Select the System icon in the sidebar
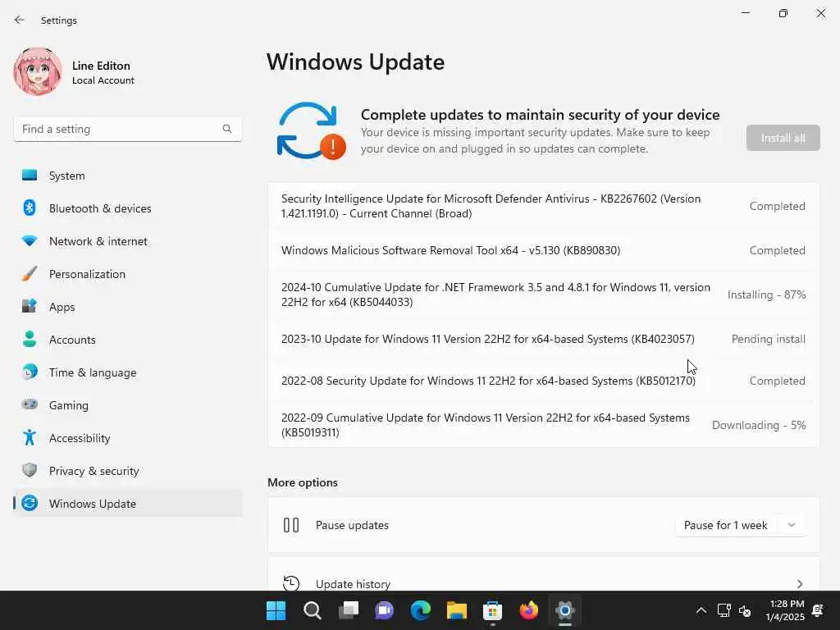Image resolution: width=840 pixels, height=630 pixels. point(30,176)
